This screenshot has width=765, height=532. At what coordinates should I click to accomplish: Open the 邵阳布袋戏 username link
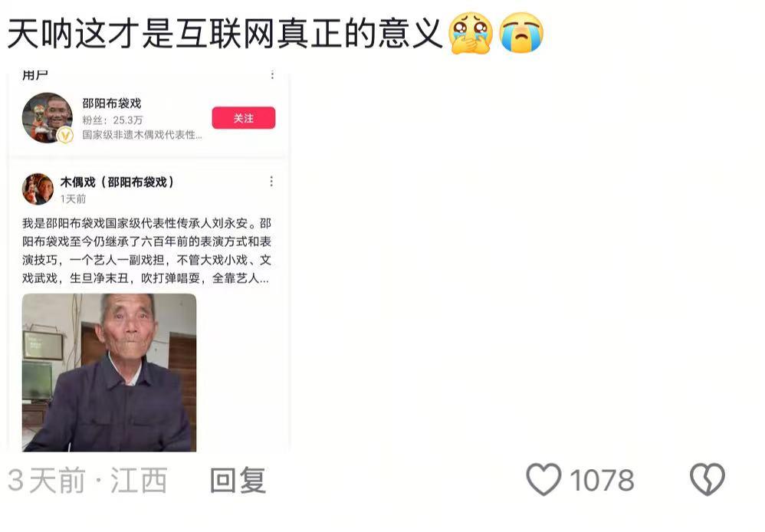[x=112, y=103]
